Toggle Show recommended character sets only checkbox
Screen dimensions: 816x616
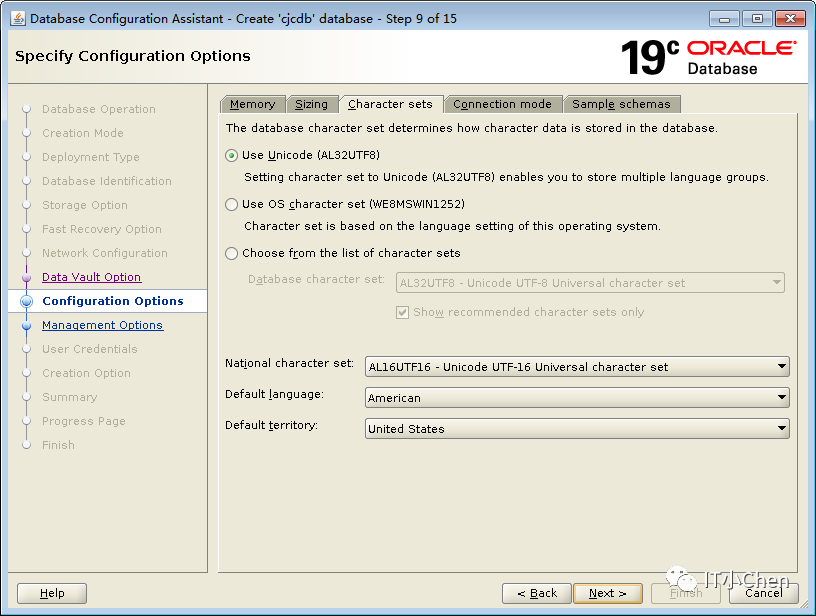402,312
